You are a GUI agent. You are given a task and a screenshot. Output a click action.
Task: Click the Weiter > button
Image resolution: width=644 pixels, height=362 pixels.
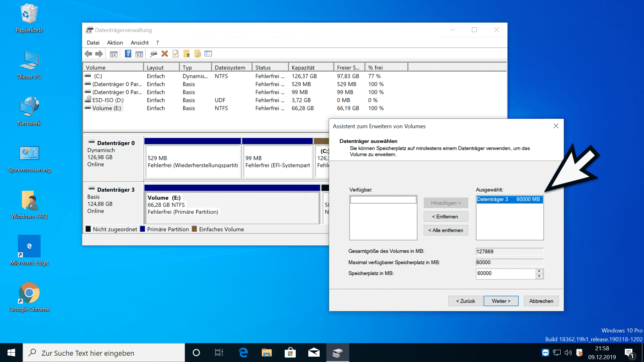click(501, 301)
